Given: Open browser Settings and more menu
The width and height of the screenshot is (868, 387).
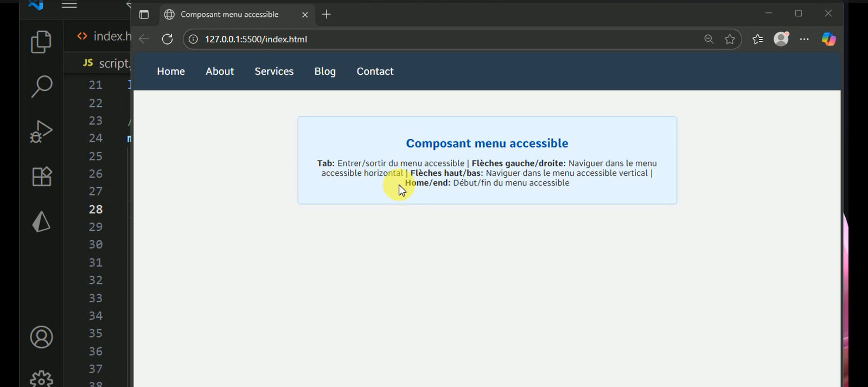Looking at the screenshot, I should click(x=805, y=39).
